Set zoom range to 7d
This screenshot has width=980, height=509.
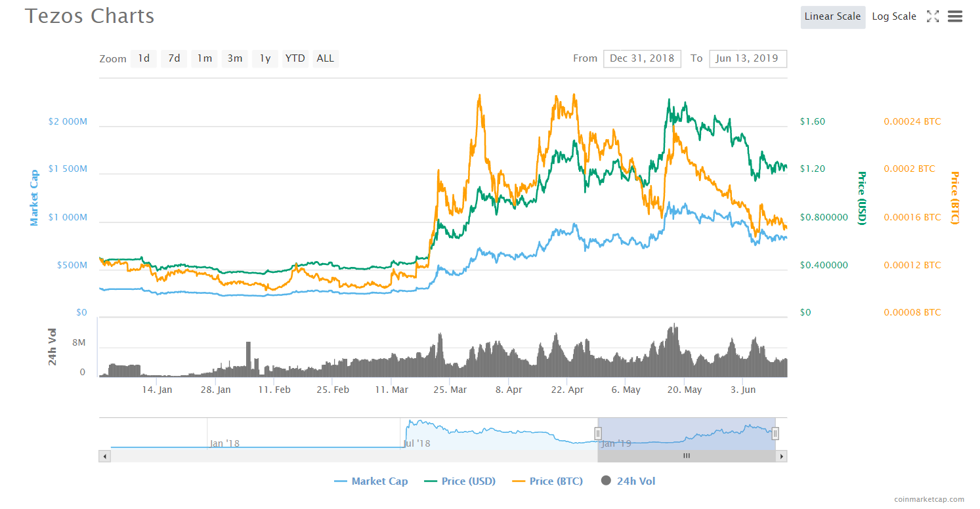(x=174, y=58)
